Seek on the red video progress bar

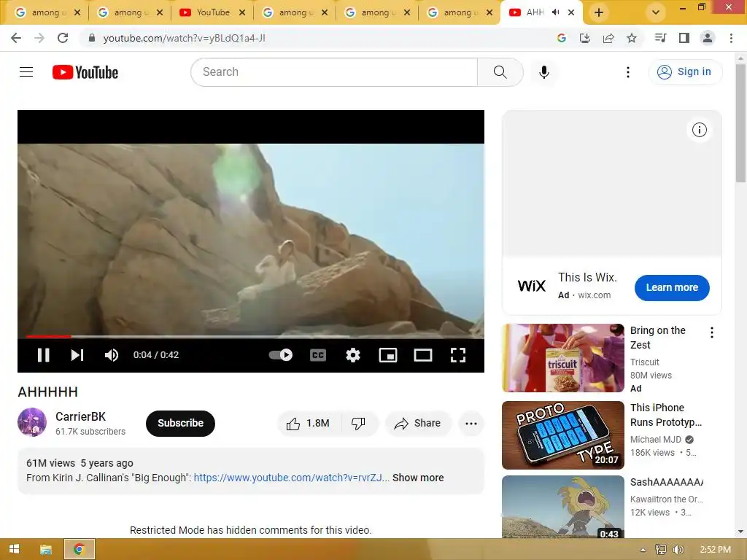point(47,336)
